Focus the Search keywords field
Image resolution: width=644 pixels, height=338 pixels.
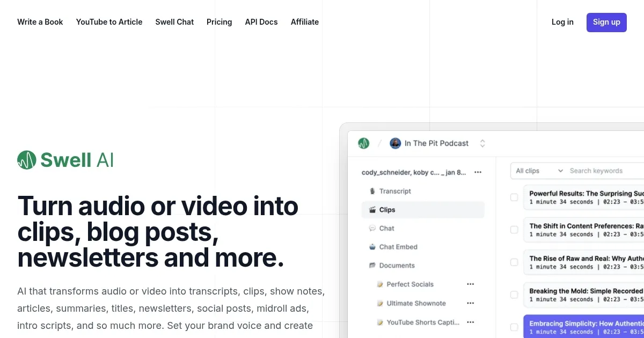(605, 171)
